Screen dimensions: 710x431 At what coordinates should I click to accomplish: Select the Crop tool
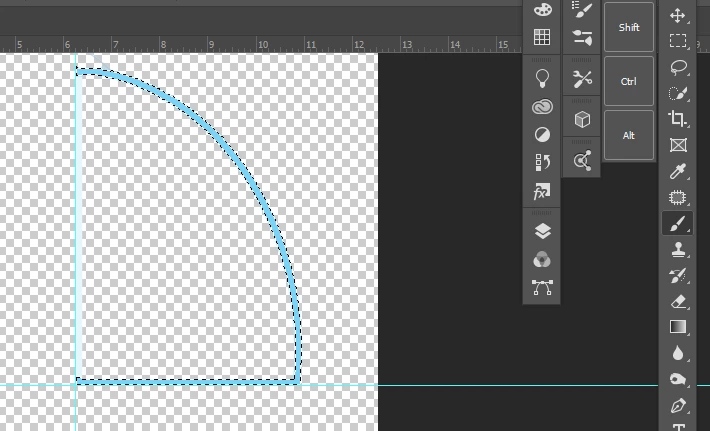pos(677,119)
